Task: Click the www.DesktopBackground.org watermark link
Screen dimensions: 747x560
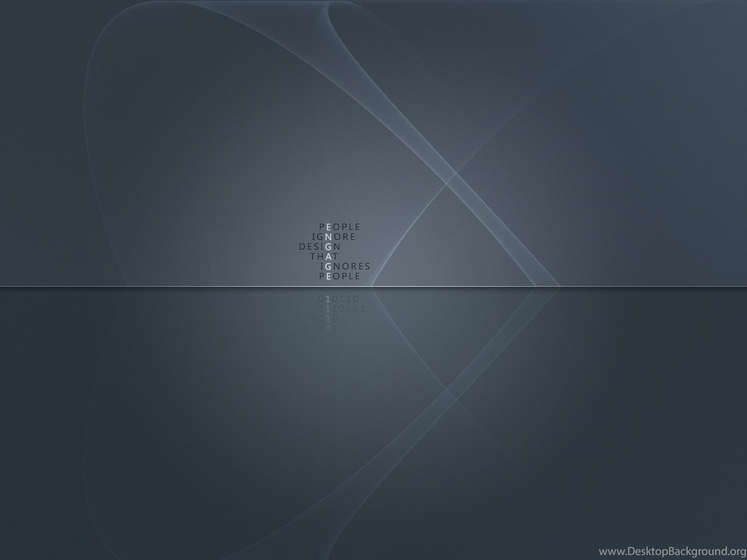Action: 672,551
